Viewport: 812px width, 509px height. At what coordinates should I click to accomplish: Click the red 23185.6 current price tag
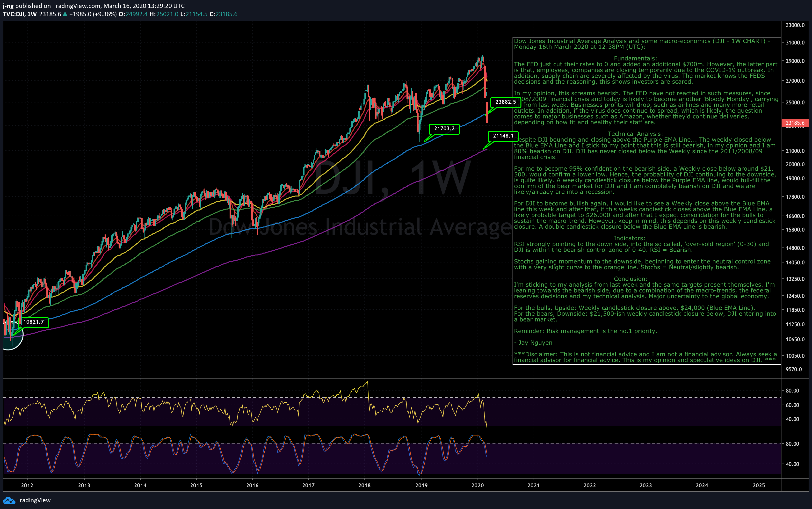(x=795, y=123)
